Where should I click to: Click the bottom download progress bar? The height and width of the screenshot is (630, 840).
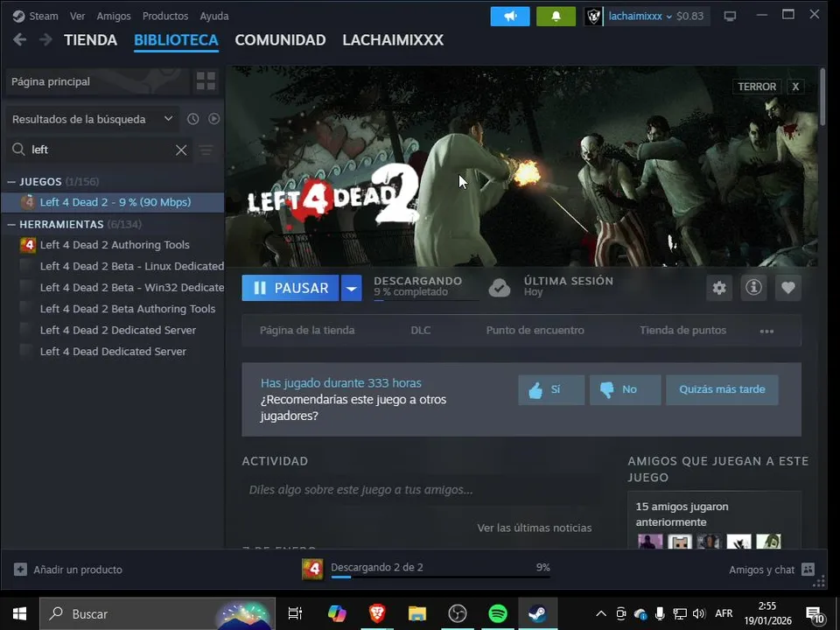[440, 577]
